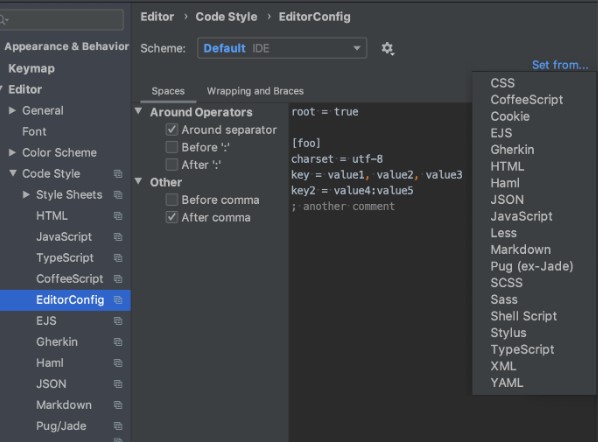Collapse the Other section
This screenshot has width=598, height=442.
pos(138,181)
